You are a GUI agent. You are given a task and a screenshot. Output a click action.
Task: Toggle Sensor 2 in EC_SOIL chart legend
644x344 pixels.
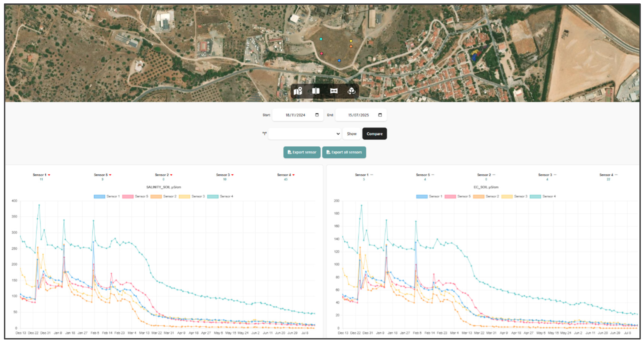tap(486, 197)
